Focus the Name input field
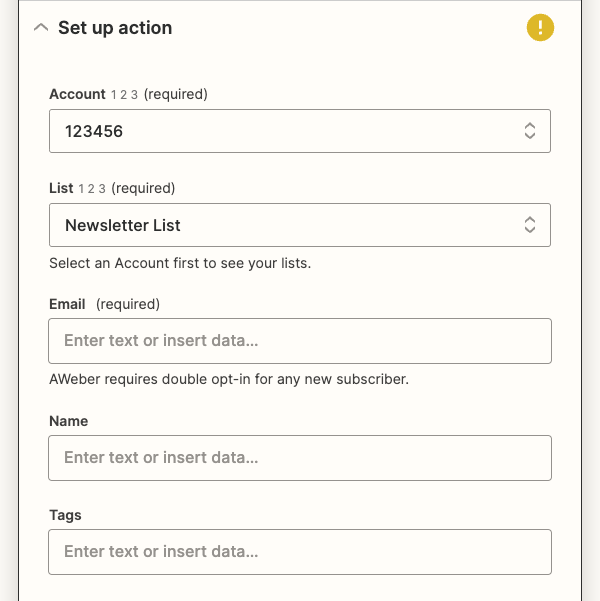Image resolution: width=600 pixels, height=601 pixels. (300, 458)
